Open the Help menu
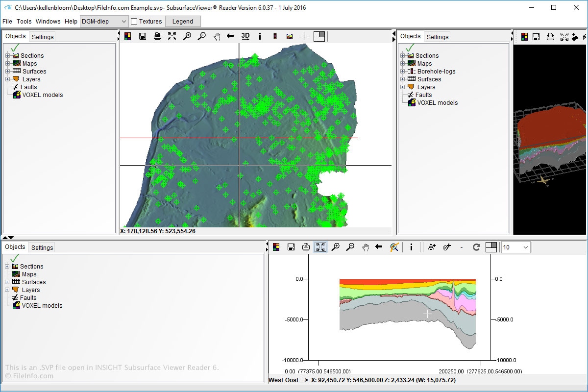 71,21
